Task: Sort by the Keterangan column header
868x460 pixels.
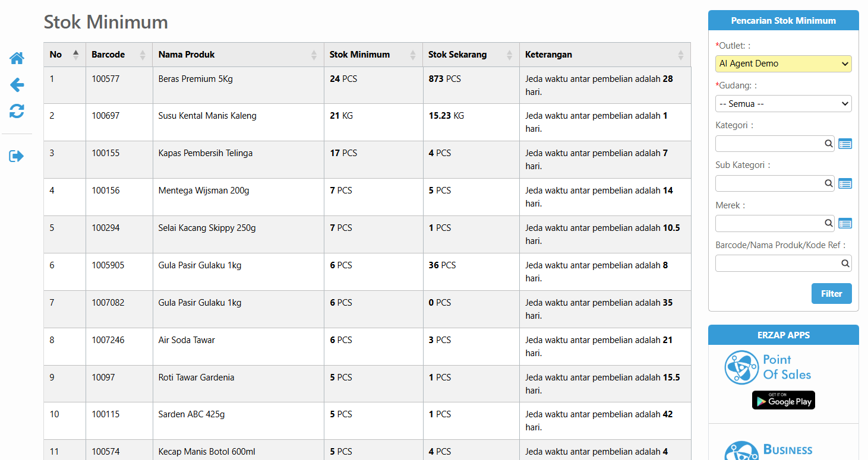Action: 604,55
